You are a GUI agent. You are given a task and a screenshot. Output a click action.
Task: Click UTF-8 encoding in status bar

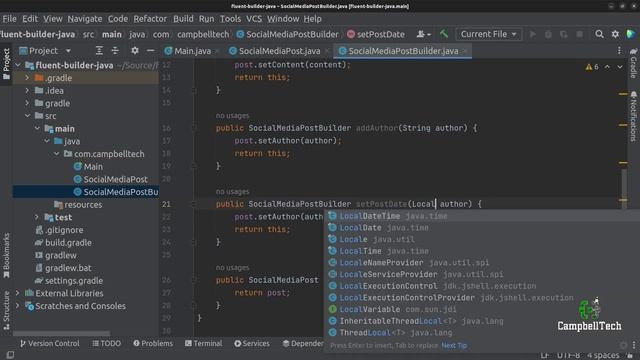click(x=568, y=356)
